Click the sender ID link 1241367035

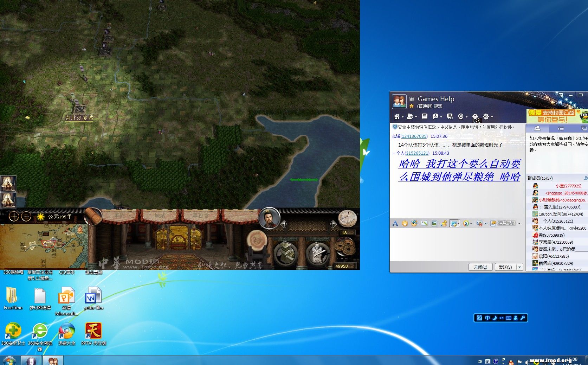414,136
